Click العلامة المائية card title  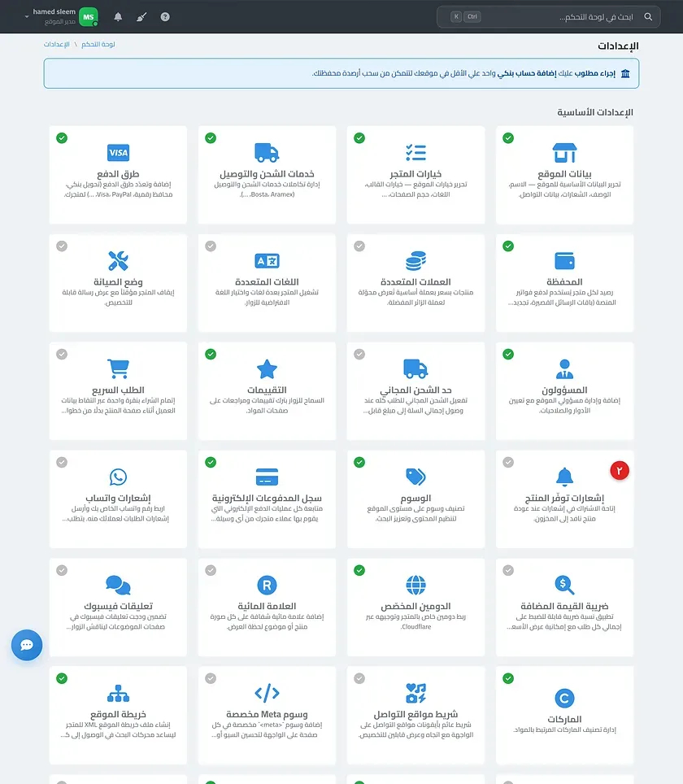point(267,606)
